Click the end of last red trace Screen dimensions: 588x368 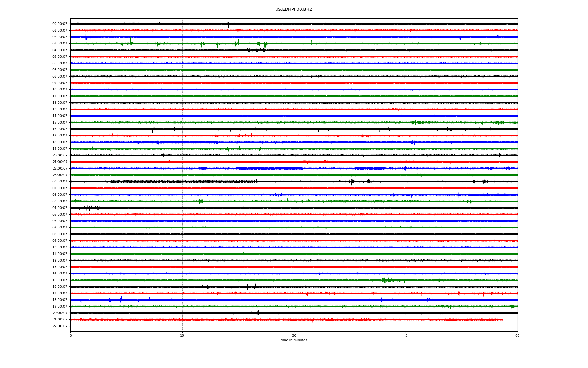coord(503,320)
